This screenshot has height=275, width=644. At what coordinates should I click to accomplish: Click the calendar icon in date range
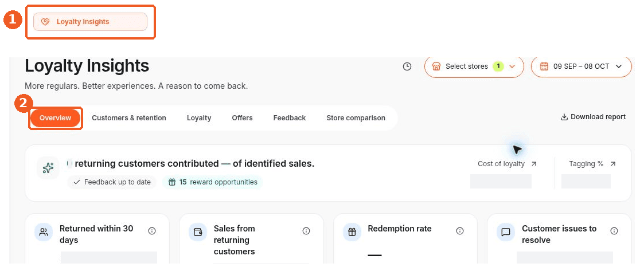pyautogui.click(x=544, y=66)
